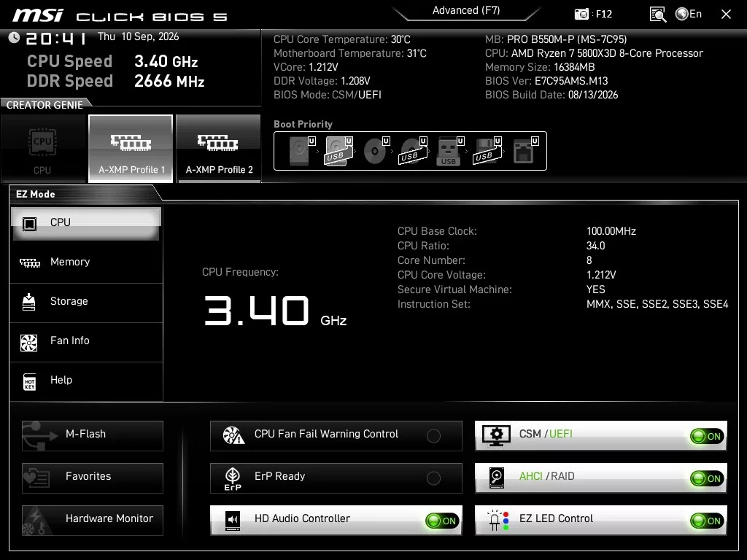Click the CPU chip icon in sidebar
Viewport: 747px width, 560px height.
coord(29,223)
